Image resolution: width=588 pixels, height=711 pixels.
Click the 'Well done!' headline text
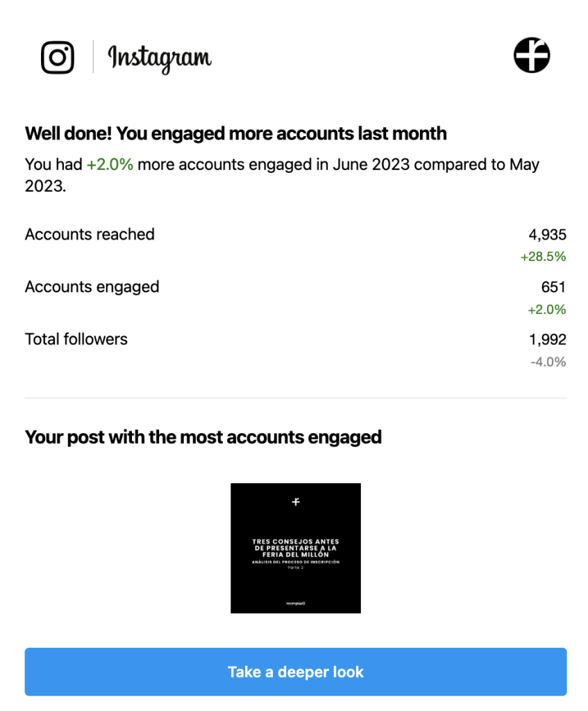(235, 133)
